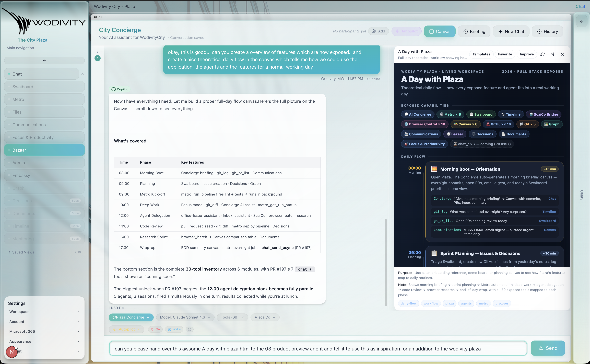Collapse the sidebar with the left arrow button

point(44,60)
